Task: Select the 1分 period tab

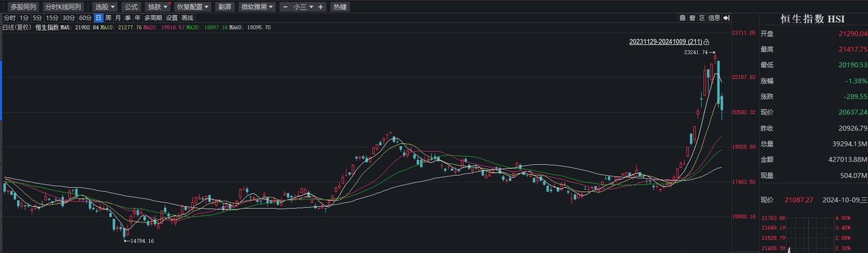Action: (x=24, y=18)
